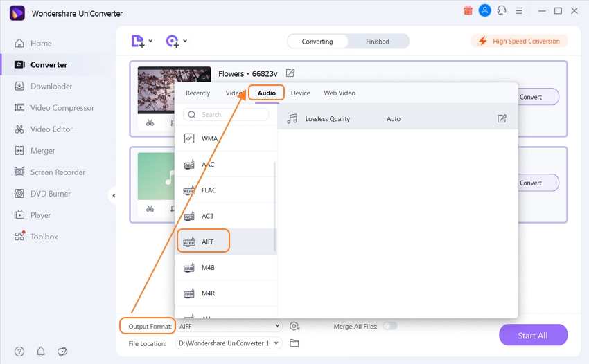Open the notifications bell icon

41,352
